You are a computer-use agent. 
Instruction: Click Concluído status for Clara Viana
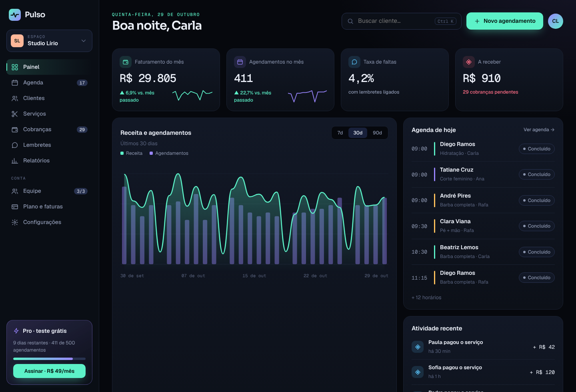[x=537, y=226]
